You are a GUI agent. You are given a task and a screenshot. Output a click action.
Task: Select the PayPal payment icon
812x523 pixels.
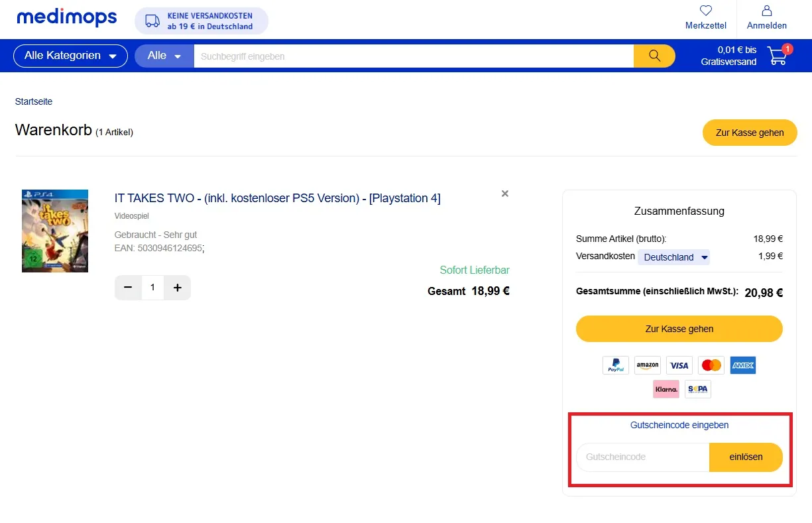click(615, 365)
